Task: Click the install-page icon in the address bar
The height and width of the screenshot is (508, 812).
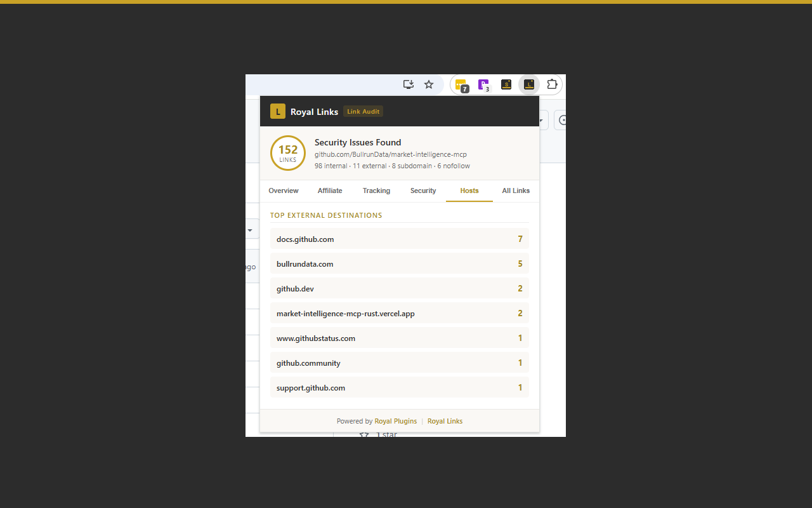Action: tap(409, 84)
